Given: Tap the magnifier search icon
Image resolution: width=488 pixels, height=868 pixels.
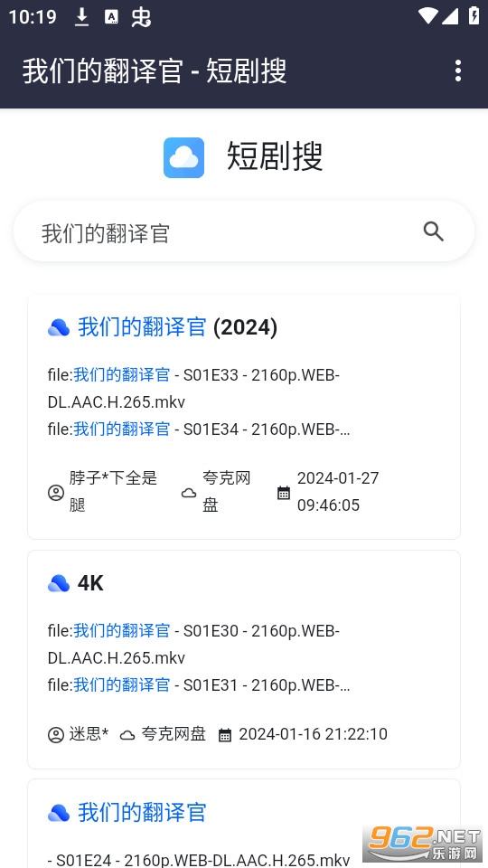Looking at the screenshot, I should [433, 231].
